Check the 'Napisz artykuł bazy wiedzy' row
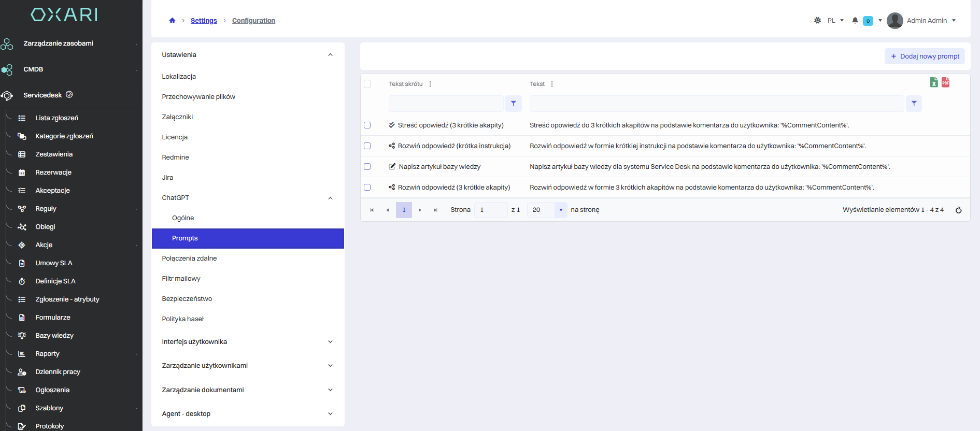This screenshot has width=980, height=431. [367, 167]
